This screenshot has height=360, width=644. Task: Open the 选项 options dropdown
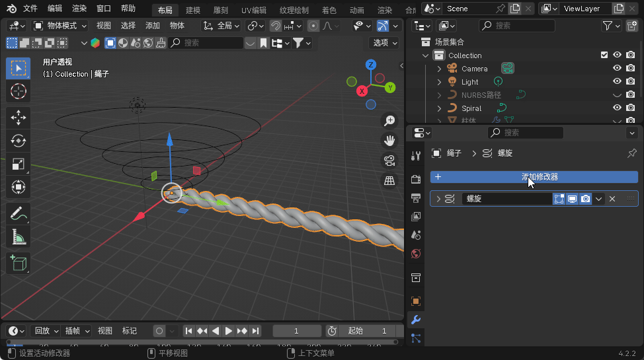click(385, 43)
